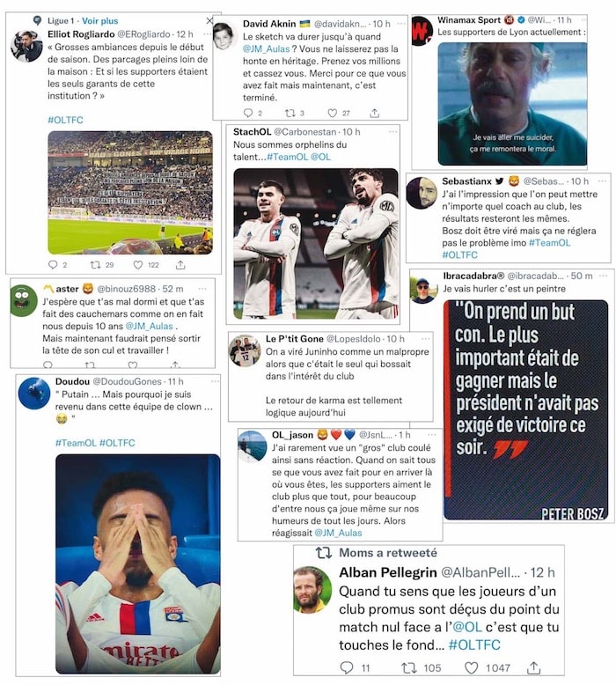Image resolution: width=616 pixels, height=685 pixels.
Task: Open the @JM_Aulas mention in David Aknin's tweet
Action: pos(267,49)
